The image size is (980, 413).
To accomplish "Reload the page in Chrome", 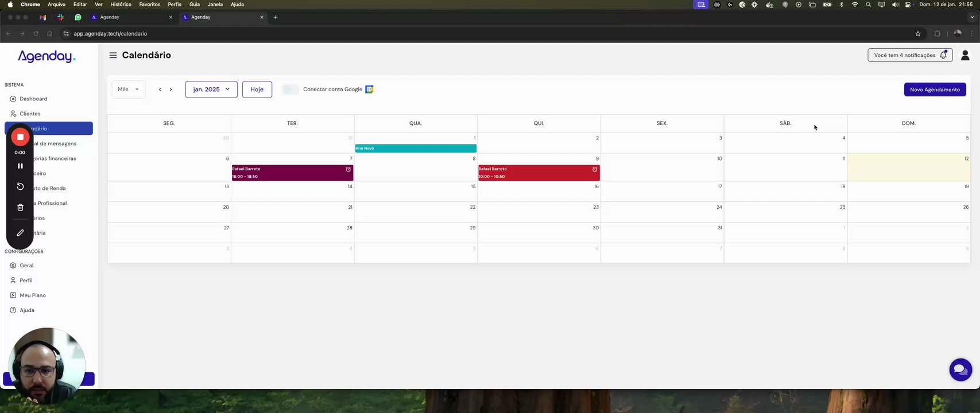I will tap(36, 34).
